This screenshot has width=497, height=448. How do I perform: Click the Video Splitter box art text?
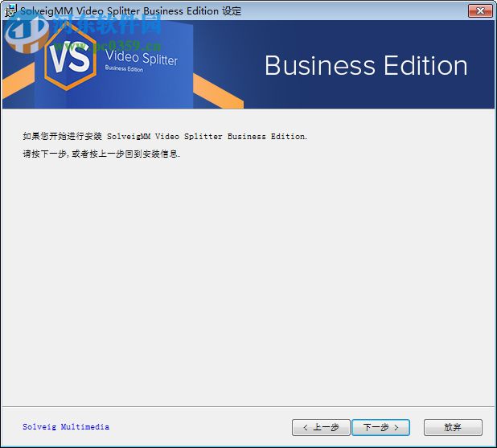(142, 58)
